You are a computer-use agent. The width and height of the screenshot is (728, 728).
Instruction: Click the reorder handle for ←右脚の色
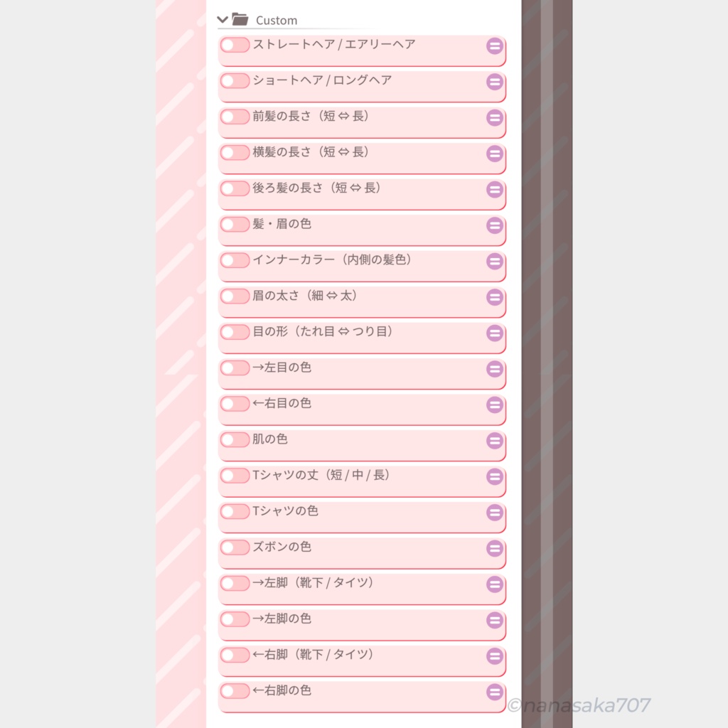(x=494, y=692)
